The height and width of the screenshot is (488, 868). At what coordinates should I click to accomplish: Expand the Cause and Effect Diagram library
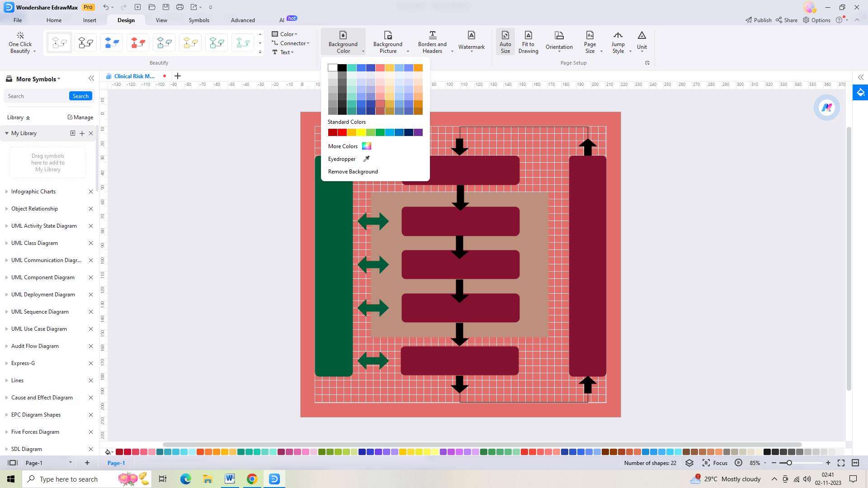(7, 398)
